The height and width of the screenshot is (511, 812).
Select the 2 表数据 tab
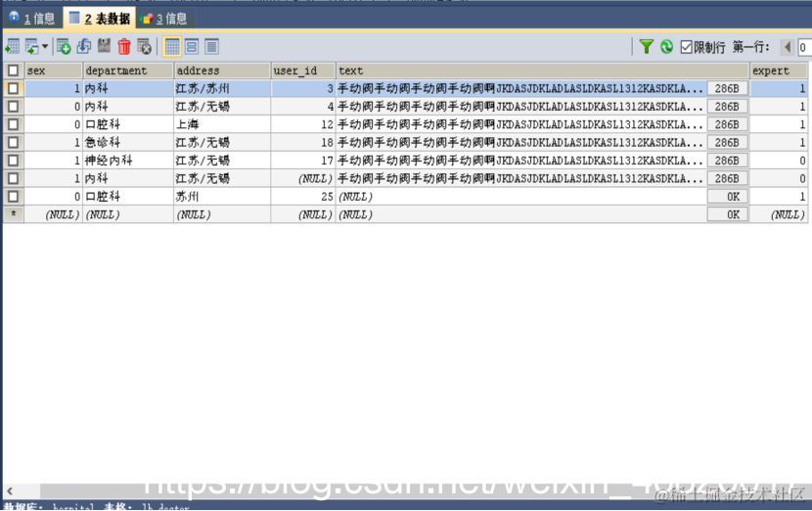coord(100,19)
